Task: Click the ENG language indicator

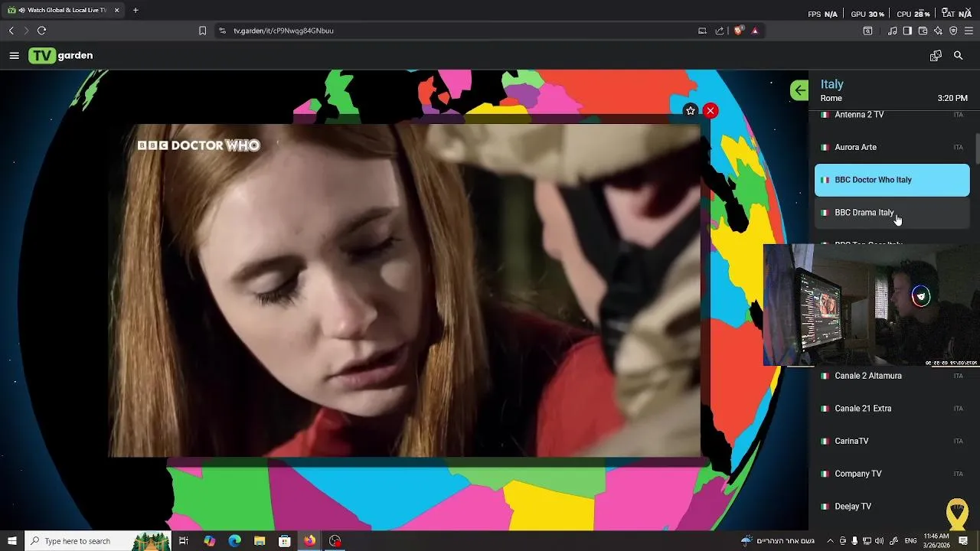Action: tap(910, 541)
